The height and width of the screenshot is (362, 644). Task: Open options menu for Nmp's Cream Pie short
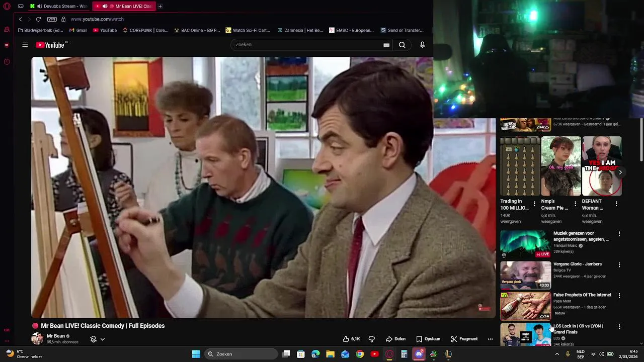575,204
